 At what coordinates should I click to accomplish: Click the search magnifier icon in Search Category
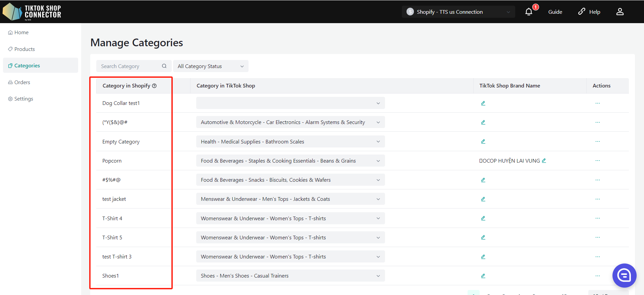164,66
